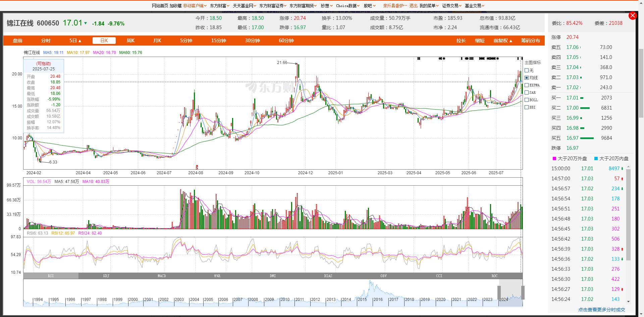Select the KDJ indicator tab
The width and height of the screenshot is (644, 317).
pos(106,276)
